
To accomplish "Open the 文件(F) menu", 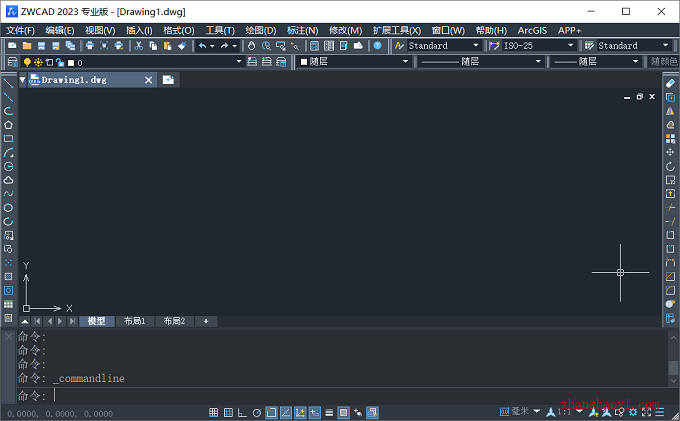I will point(20,30).
